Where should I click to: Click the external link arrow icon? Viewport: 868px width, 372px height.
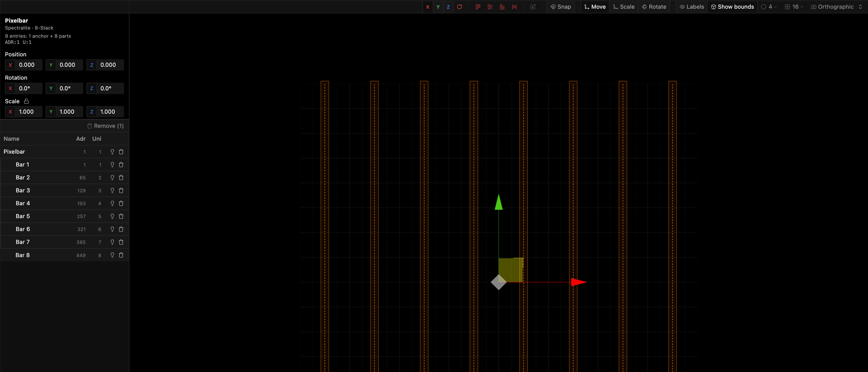pos(533,7)
